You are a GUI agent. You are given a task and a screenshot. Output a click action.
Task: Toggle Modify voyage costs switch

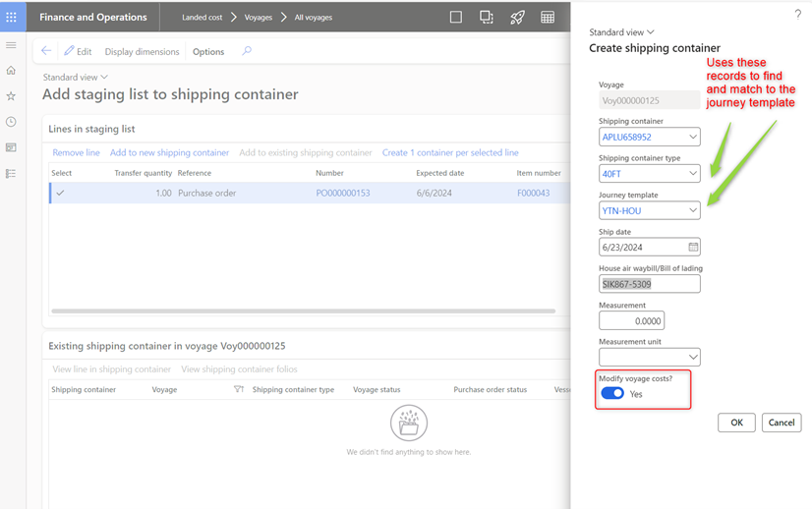[x=611, y=393]
